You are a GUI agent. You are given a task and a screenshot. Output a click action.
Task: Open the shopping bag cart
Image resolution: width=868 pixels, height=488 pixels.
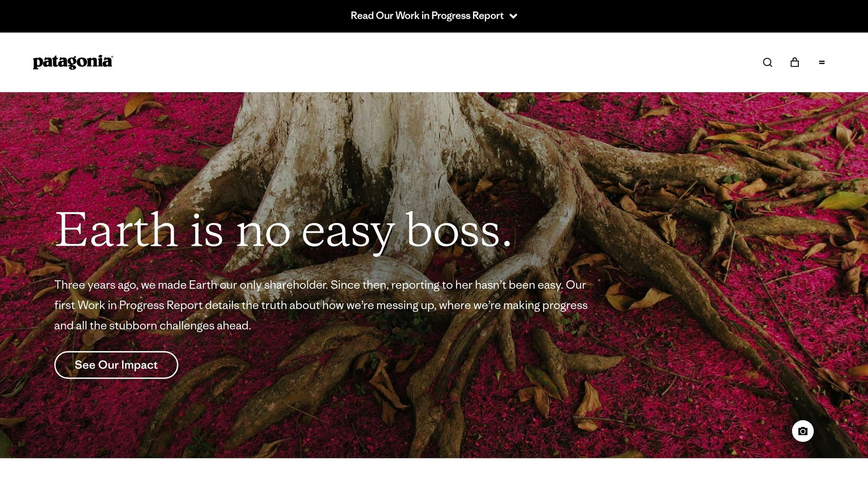coord(795,62)
